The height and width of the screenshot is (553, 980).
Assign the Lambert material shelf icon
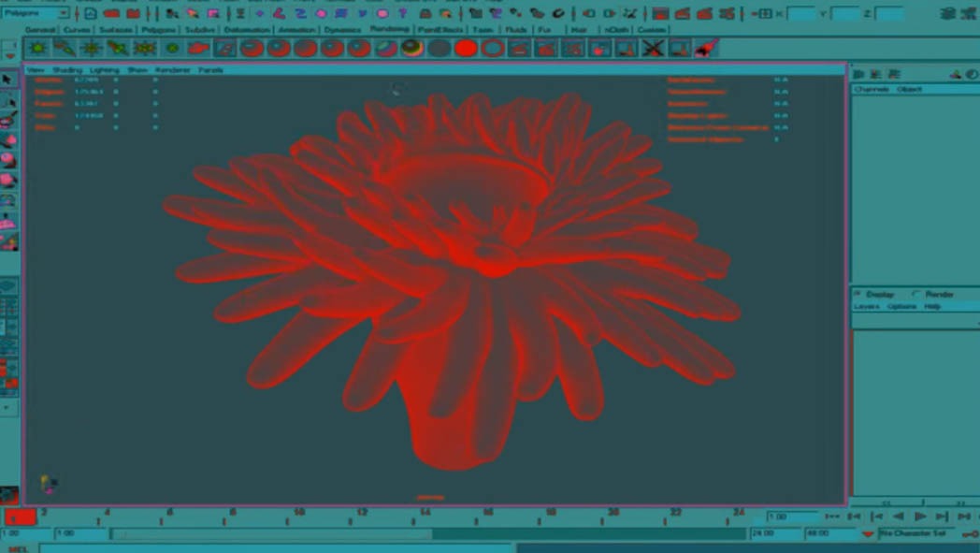pos(306,48)
